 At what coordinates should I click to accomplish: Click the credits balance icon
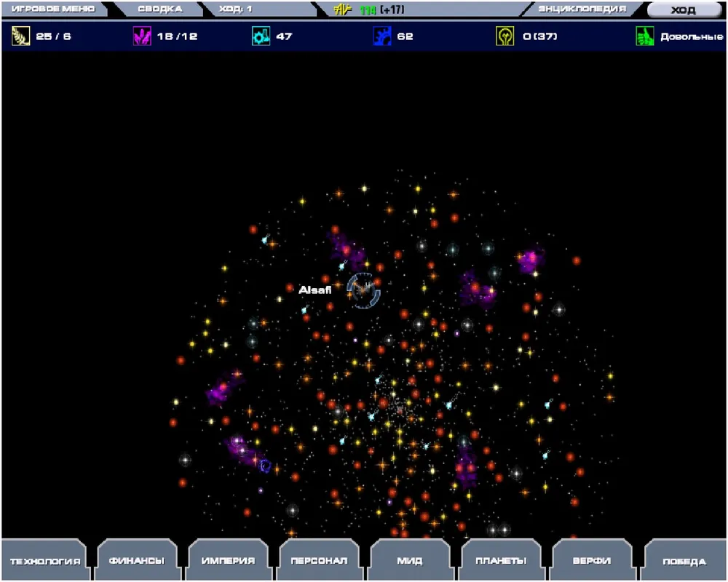(343, 9)
